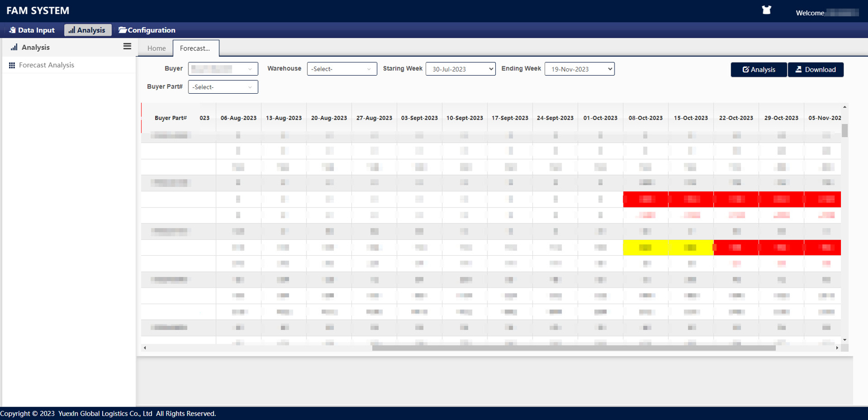Click the left arrow of horizontal scrollbar

click(145, 348)
